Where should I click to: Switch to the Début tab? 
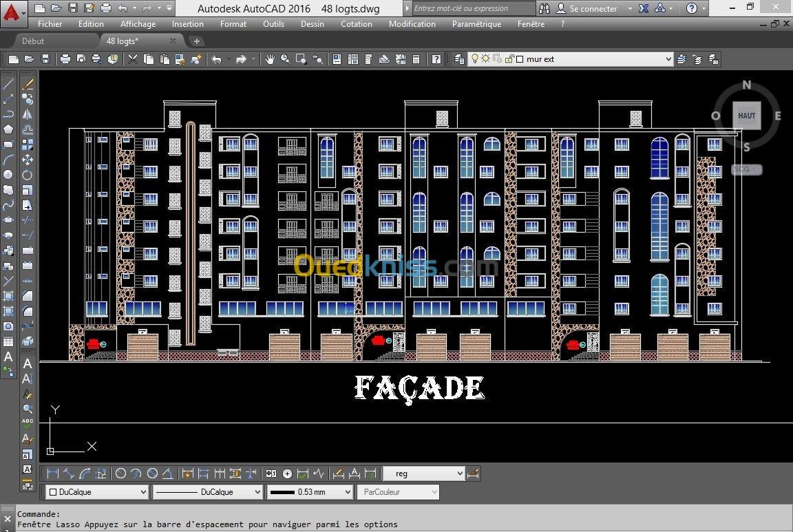(x=33, y=41)
